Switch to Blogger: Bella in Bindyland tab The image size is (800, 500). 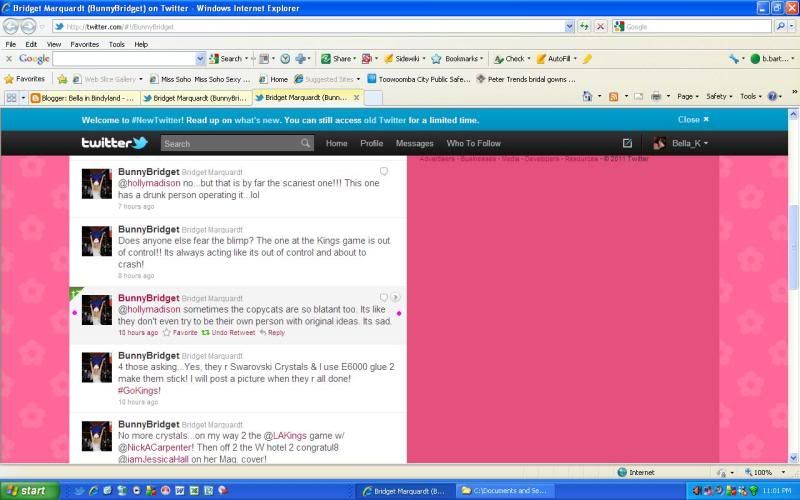[84, 98]
